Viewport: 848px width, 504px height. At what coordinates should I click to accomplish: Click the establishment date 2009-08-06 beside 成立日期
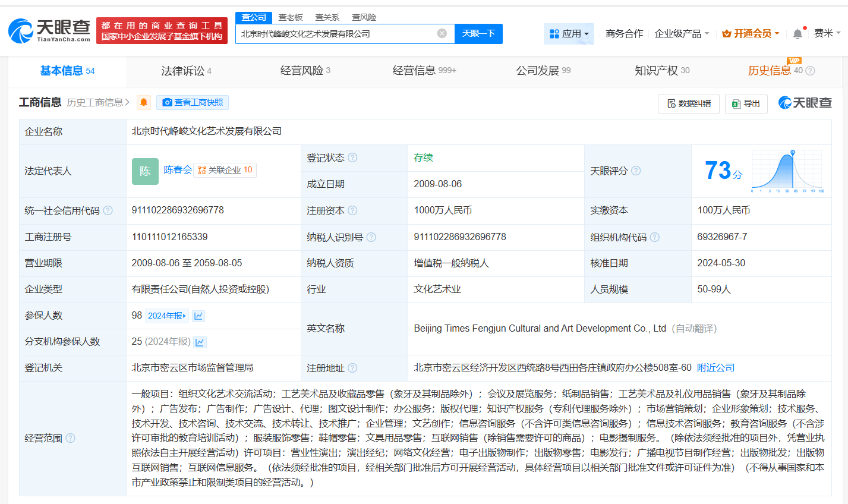coord(438,184)
